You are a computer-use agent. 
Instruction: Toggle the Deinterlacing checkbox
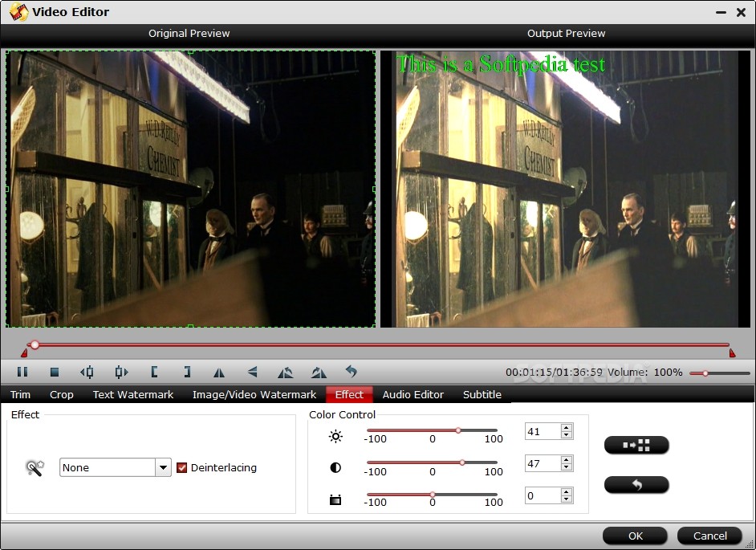click(x=181, y=467)
